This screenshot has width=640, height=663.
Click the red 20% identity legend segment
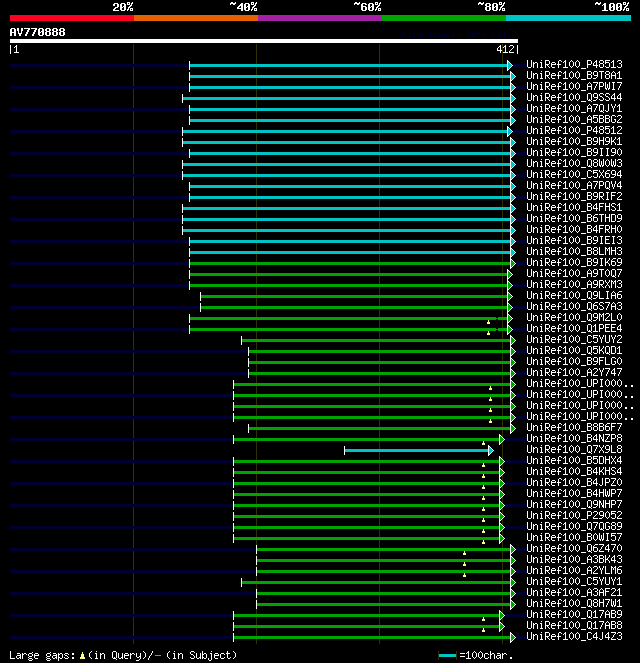click(72, 18)
